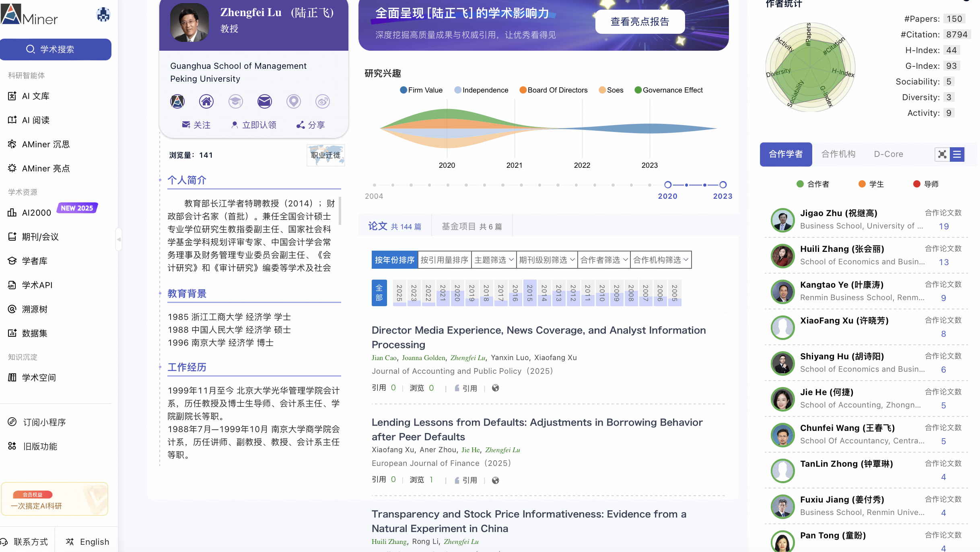Switch to 合作机构 tab

pyautogui.click(x=838, y=154)
